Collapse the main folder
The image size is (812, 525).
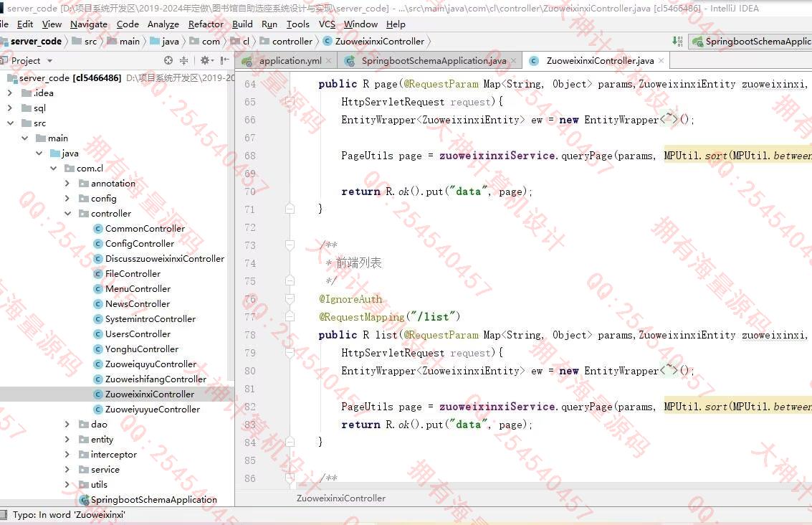(24, 138)
